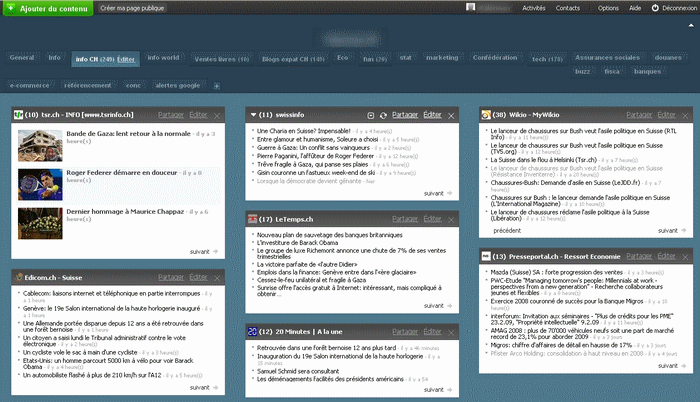
Task: Click the Presseportal.ch widget favicon
Action: click(x=486, y=256)
